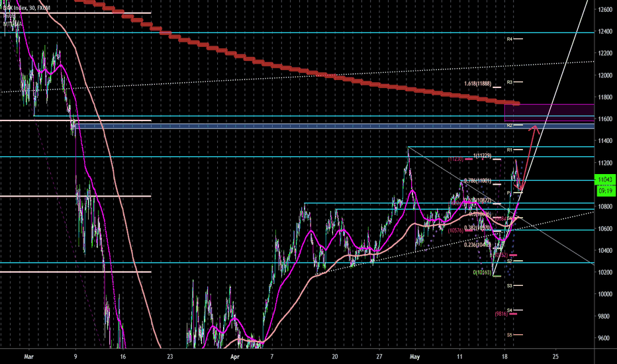Click the 20 date label on time axis
617x364 pixels.
(x=335, y=357)
